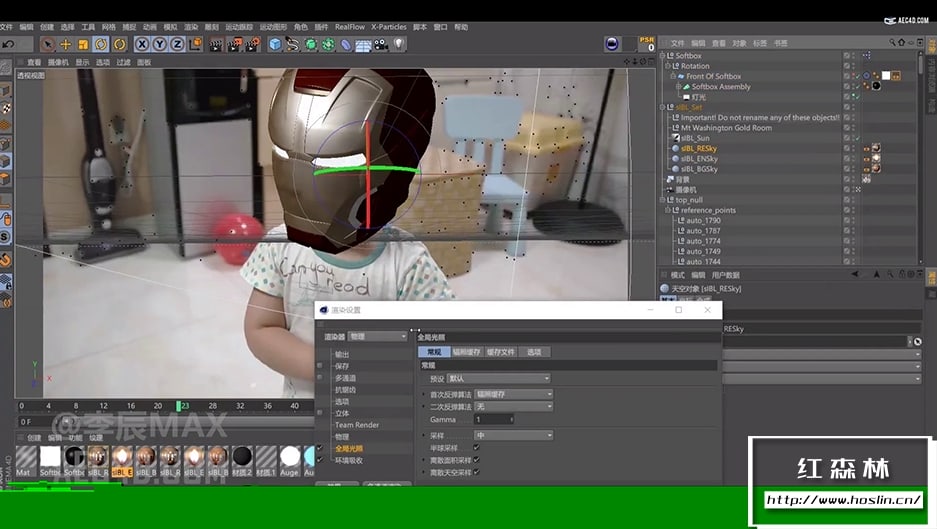937x529 pixels.
Task: Uncheck the 半球采样 checkbox
Action: (476, 448)
